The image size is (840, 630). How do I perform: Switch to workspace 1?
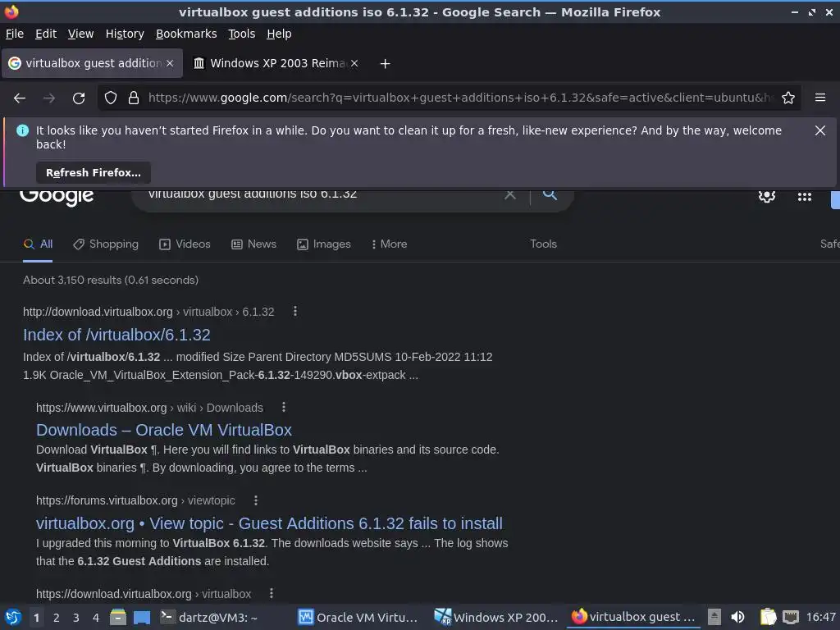click(x=36, y=618)
